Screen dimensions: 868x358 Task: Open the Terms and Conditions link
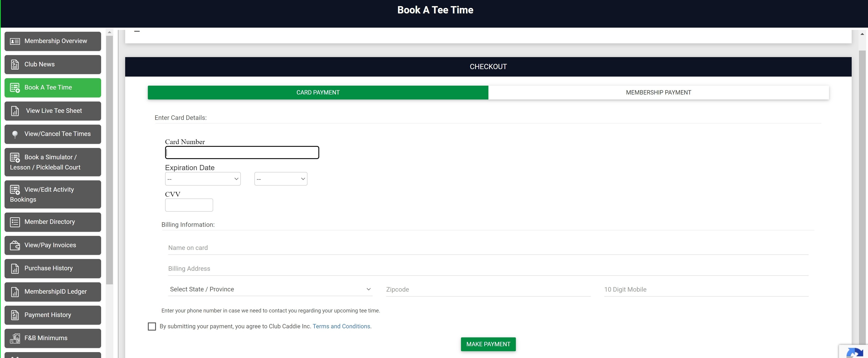(x=341, y=326)
